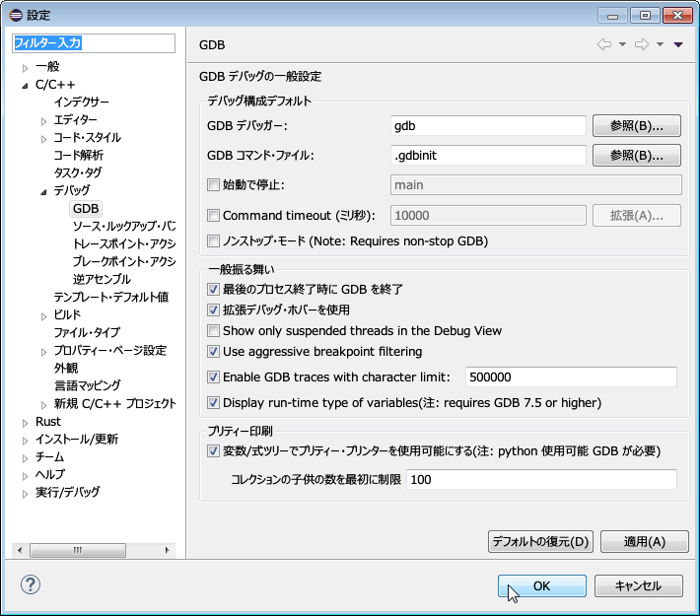This screenshot has width=700, height=616.
Task: Click the 適用(A) button
Action: [x=645, y=541]
